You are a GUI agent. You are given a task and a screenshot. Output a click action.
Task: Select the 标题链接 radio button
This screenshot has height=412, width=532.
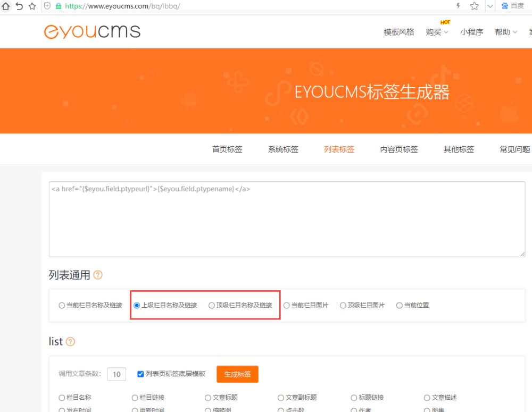(354, 398)
